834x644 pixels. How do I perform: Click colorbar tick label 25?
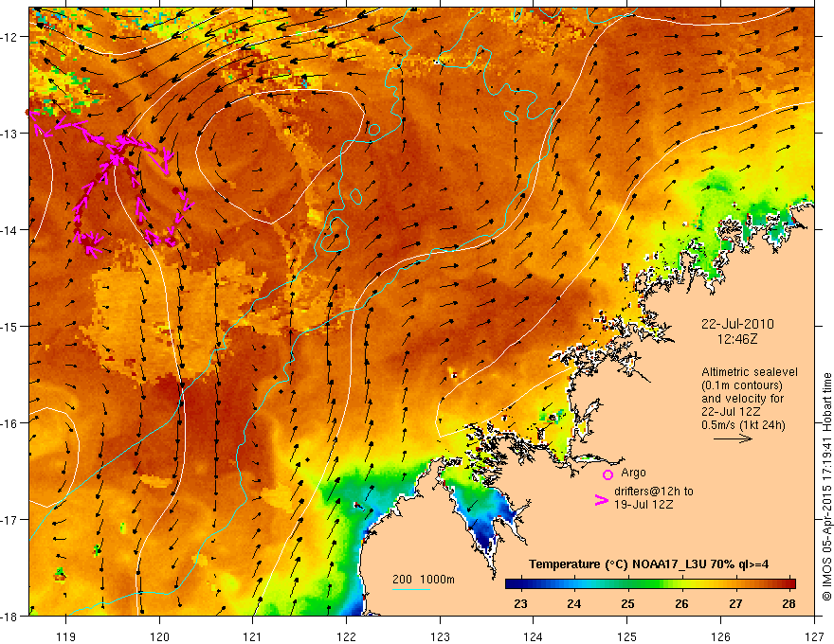(627, 603)
